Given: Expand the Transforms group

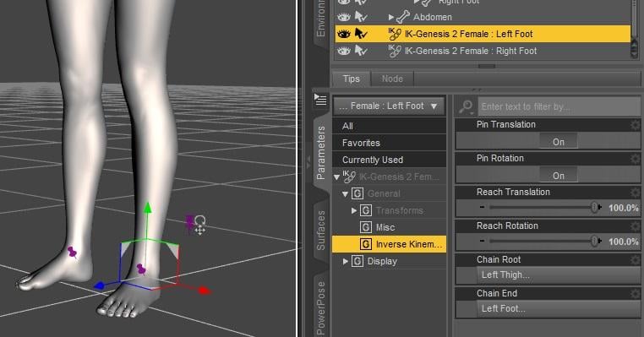Looking at the screenshot, I should (x=353, y=210).
